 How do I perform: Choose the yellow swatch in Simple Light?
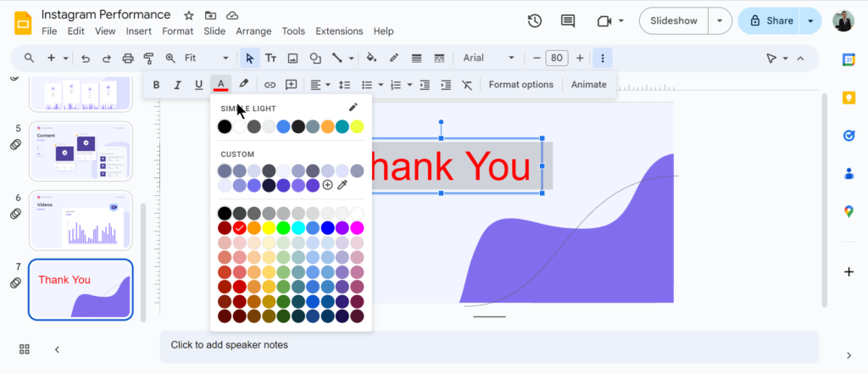357,126
